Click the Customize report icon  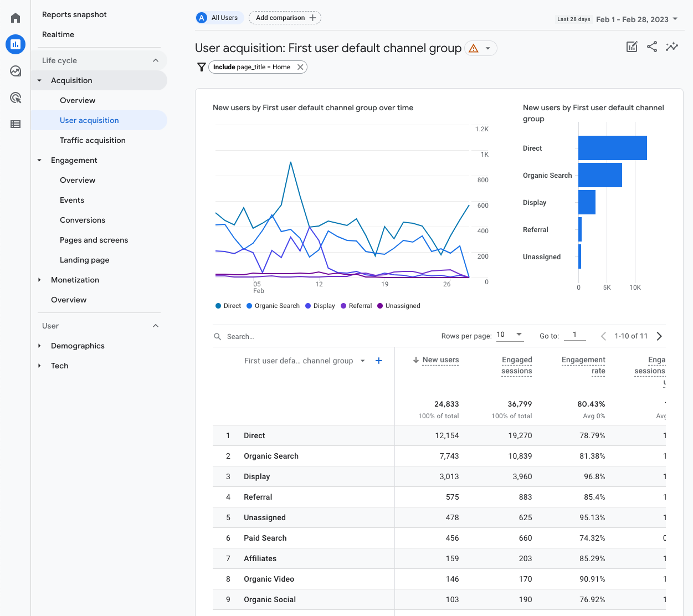(632, 47)
